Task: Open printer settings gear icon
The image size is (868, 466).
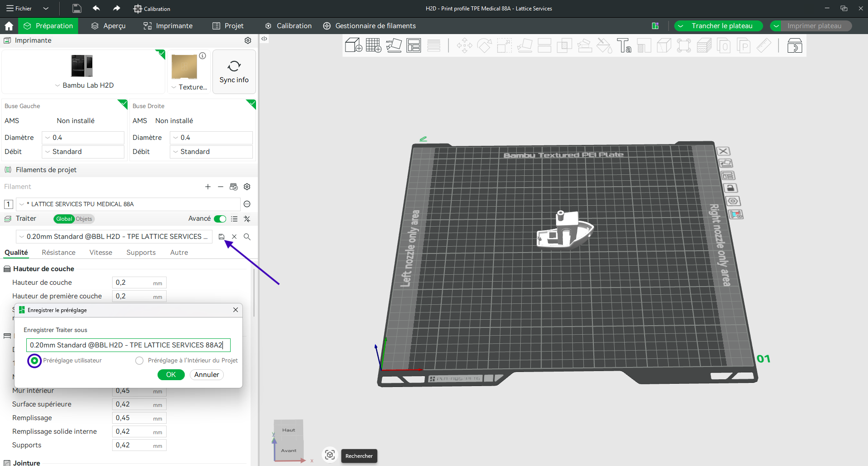Action: [x=248, y=40]
